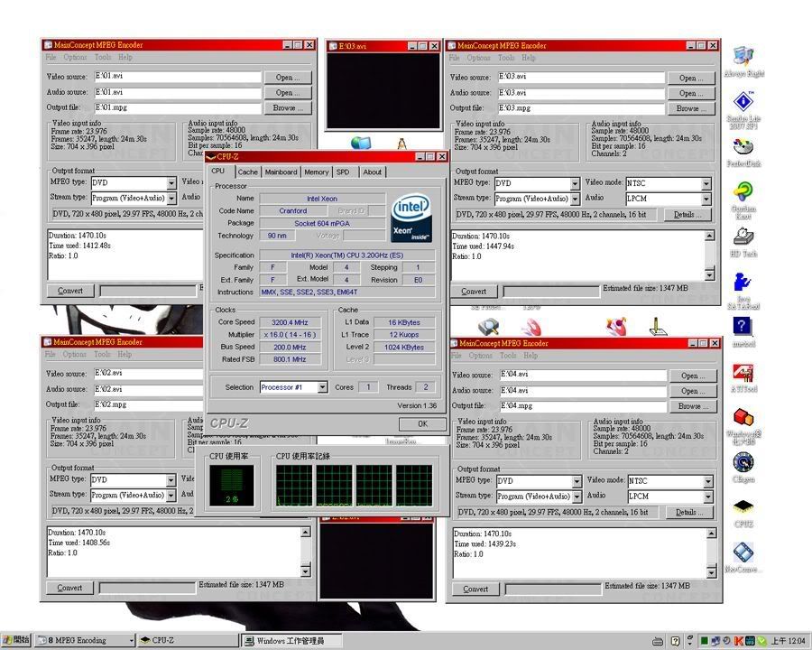The height and width of the screenshot is (650, 812).
Task: Open Options menu in the E:\03.avi encoder
Action: click(x=478, y=58)
